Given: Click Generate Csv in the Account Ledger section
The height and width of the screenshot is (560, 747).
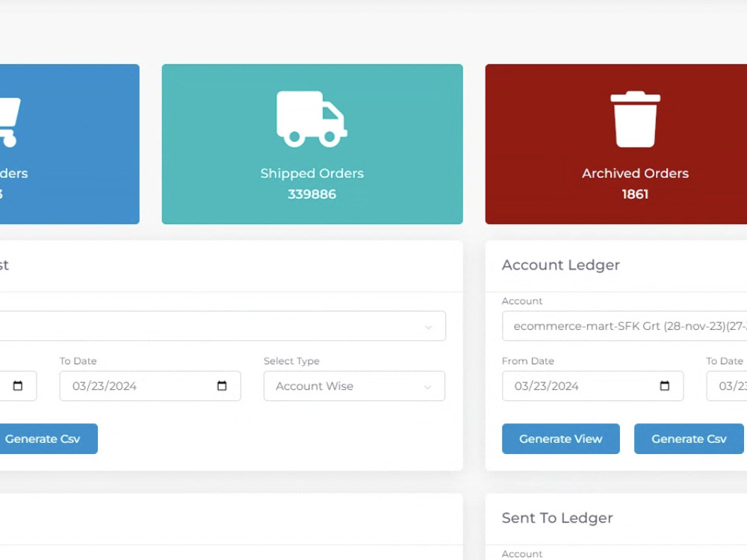Looking at the screenshot, I should point(688,438).
